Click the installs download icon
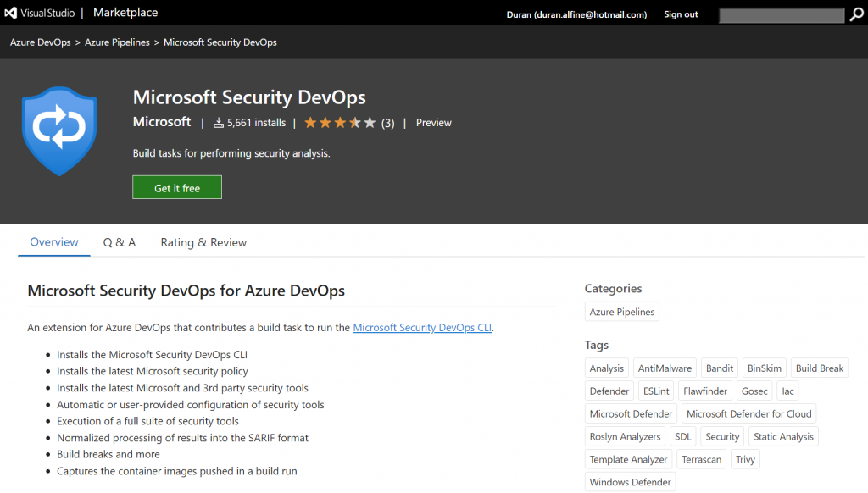The height and width of the screenshot is (493, 868). pyautogui.click(x=219, y=123)
